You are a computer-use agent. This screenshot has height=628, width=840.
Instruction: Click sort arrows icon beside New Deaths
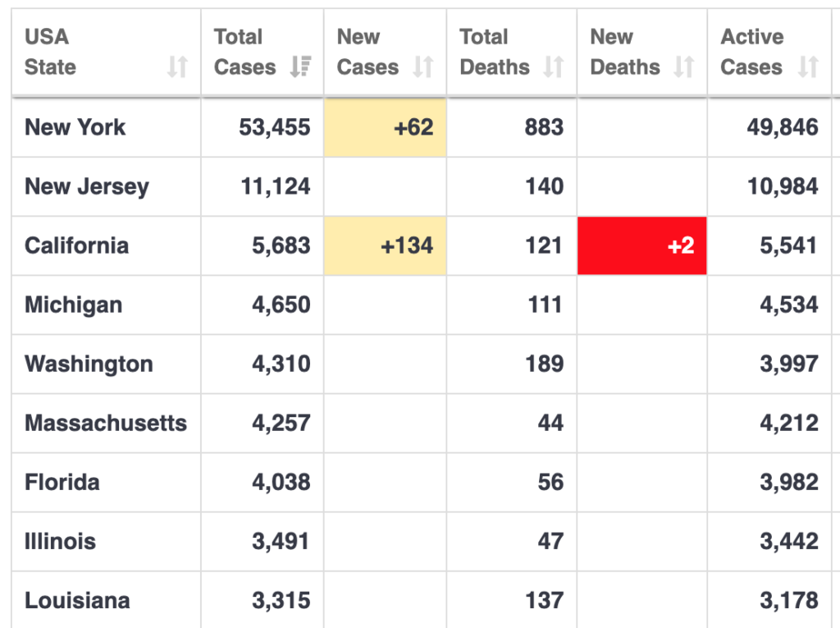(x=683, y=66)
